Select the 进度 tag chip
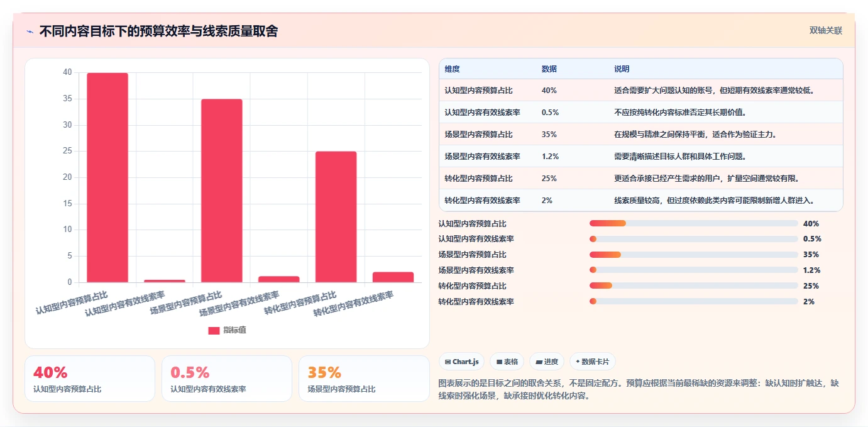 pos(547,362)
